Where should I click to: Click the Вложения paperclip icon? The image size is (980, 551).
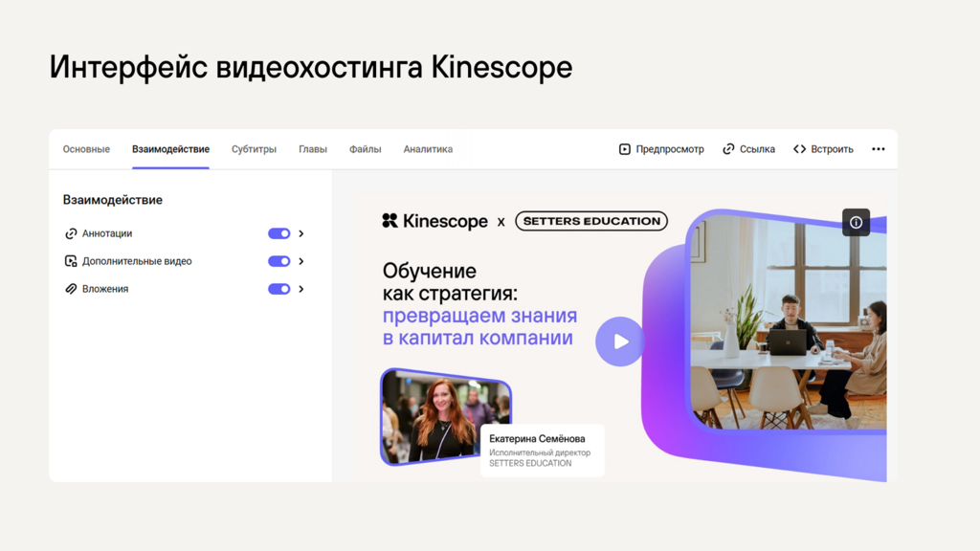[x=71, y=289]
